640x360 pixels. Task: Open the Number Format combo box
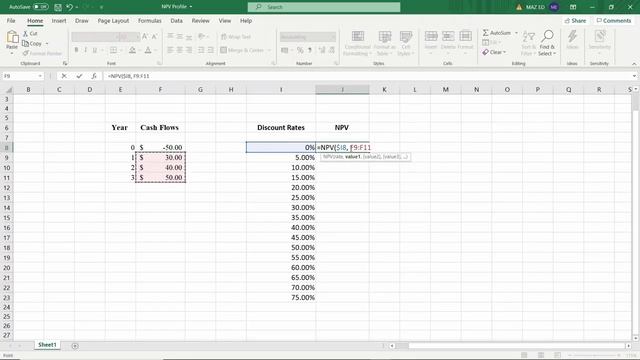click(308, 37)
